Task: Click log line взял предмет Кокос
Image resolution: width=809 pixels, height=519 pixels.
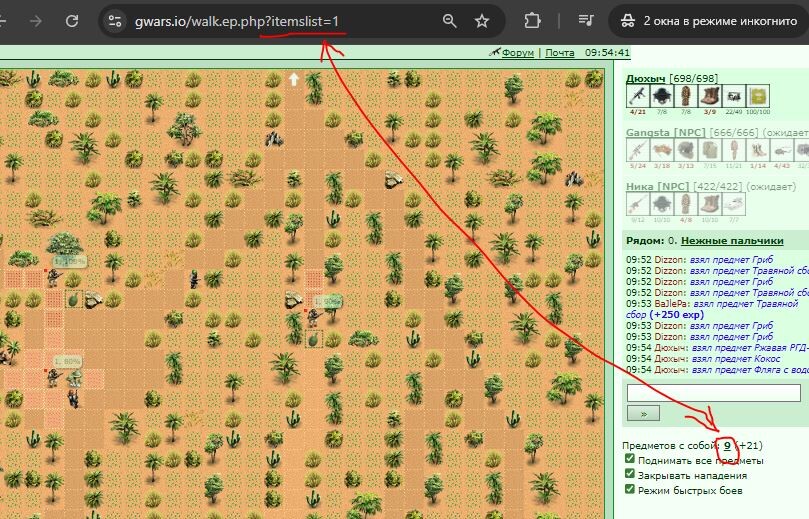Action: coord(736,359)
